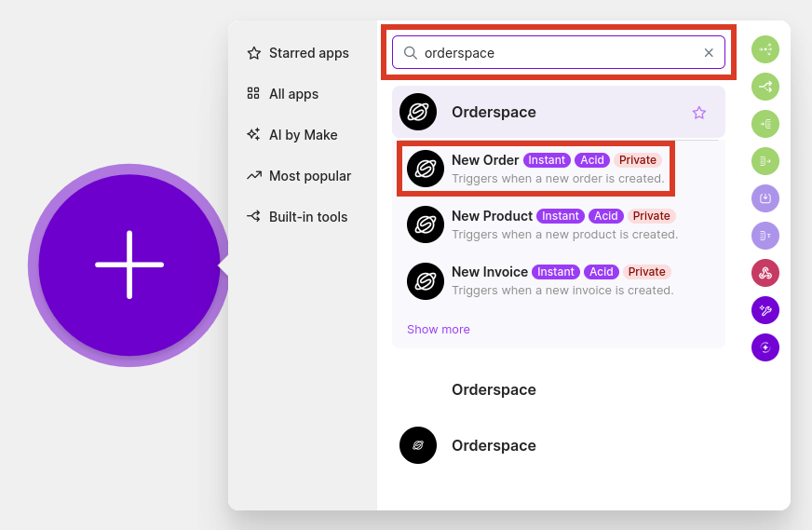This screenshot has width=812, height=530.
Task: Click the star icon beside Starred apps
Action: pos(253,53)
